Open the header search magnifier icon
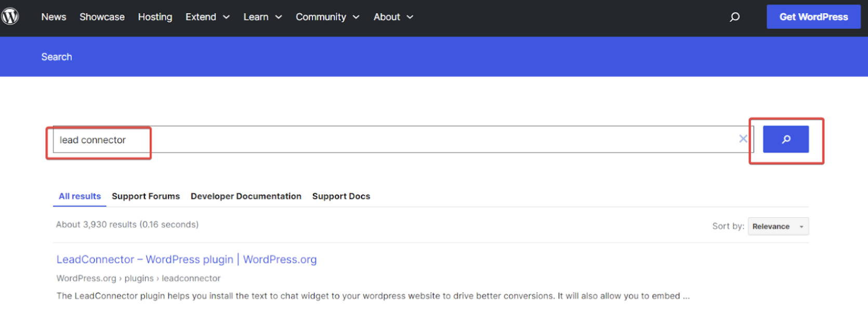Image resolution: width=868 pixels, height=311 pixels. 734,17
